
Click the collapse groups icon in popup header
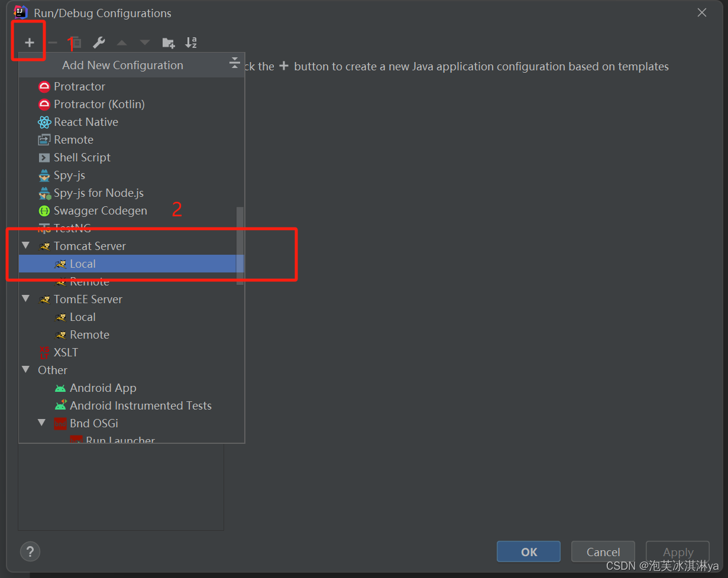pyautogui.click(x=235, y=63)
